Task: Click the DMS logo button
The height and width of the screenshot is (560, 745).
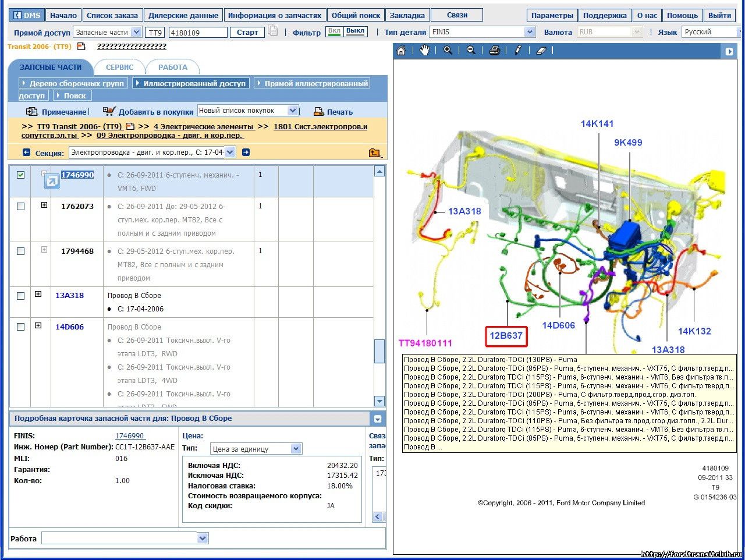Action: [x=27, y=15]
